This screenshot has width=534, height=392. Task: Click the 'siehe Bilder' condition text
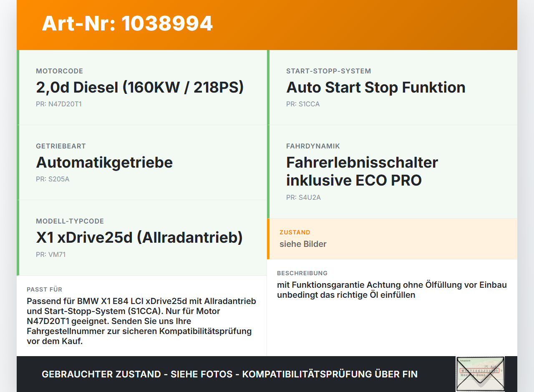pyautogui.click(x=303, y=244)
